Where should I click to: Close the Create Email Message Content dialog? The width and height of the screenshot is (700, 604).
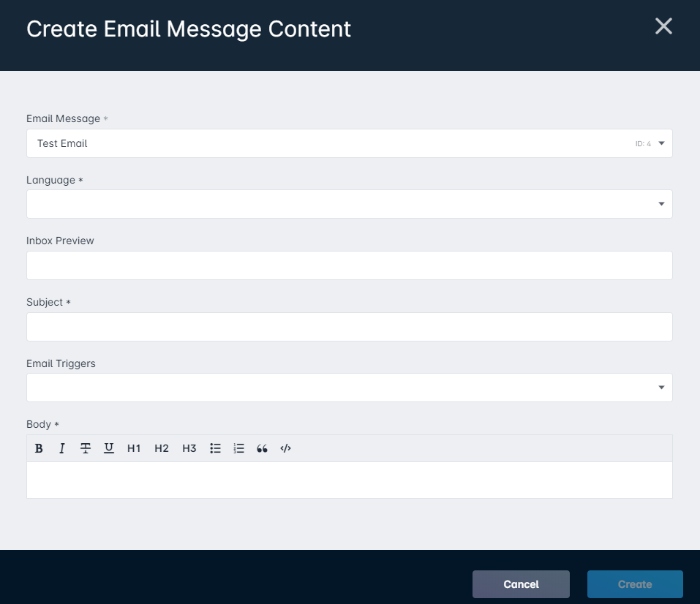point(663,26)
